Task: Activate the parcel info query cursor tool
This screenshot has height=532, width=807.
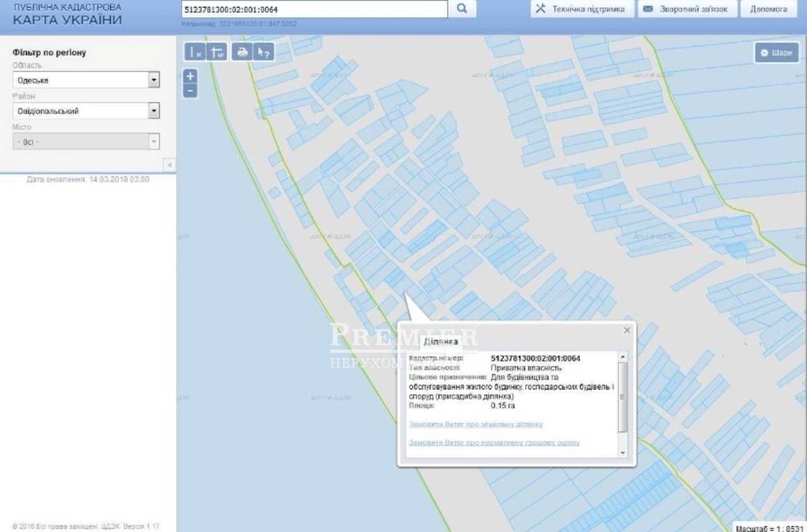Action: pos(263,52)
